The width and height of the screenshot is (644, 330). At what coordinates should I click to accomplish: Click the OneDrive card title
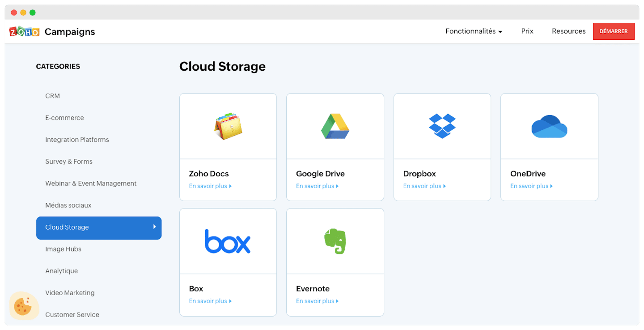tap(528, 174)
